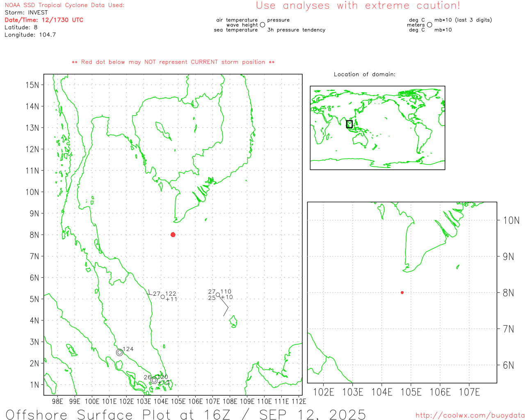The width and height of the screenshot is (525, 420).
Task: Click the 'NOAA SSD Tropical Cyclone Data Used:' header
Action: [x=64, y=5]
